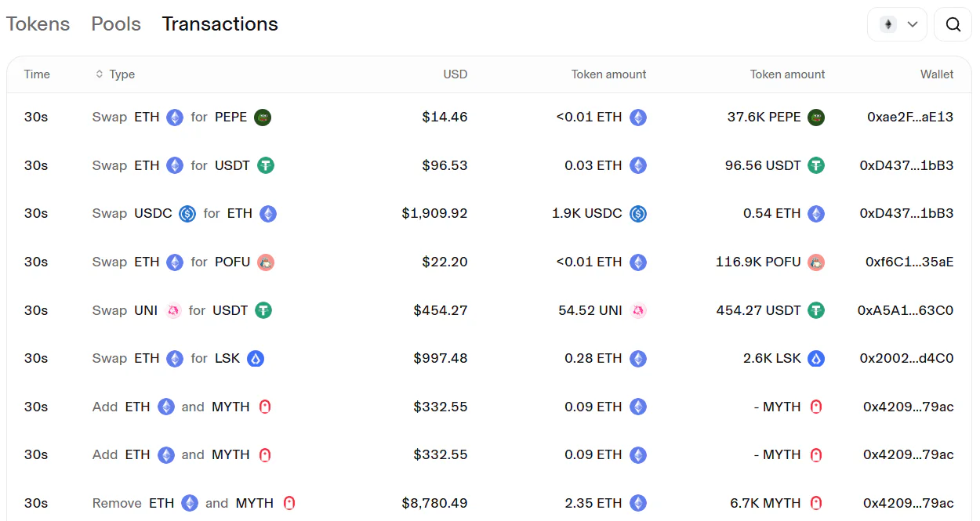Expand the Ethereum network selector dropdown
Screen dimensions: 980x521
[x=897, y=24]
